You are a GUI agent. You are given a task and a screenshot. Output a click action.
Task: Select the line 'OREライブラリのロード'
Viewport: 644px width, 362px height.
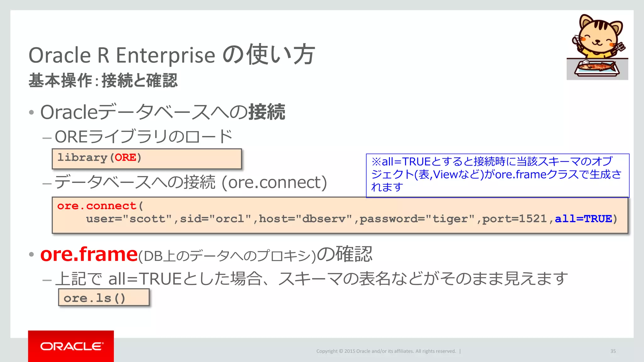143,136
